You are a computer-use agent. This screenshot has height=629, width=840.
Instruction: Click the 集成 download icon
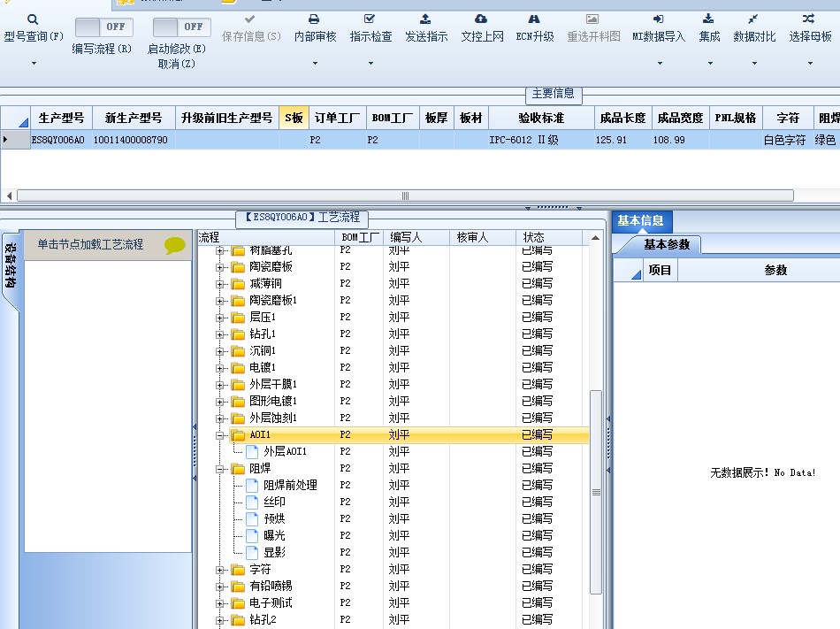[x=708, y=19]
